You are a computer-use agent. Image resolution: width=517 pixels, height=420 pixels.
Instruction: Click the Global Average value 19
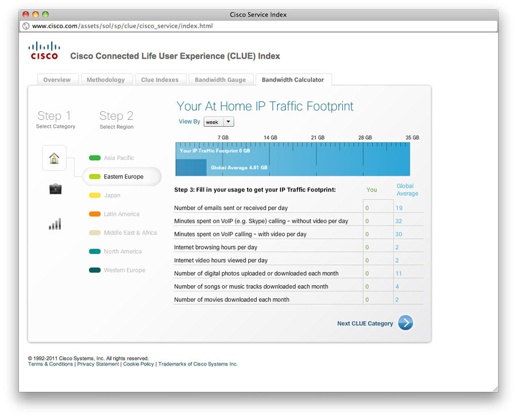point(399,208)
